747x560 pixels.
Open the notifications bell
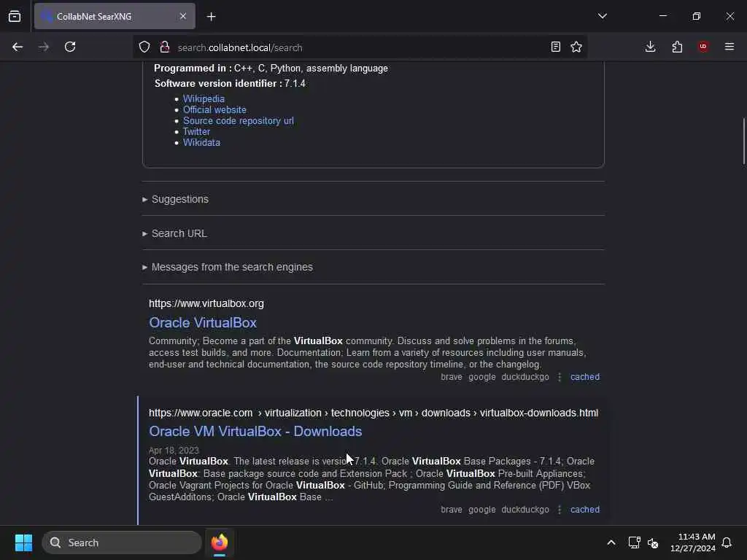[x=727, y=542]
